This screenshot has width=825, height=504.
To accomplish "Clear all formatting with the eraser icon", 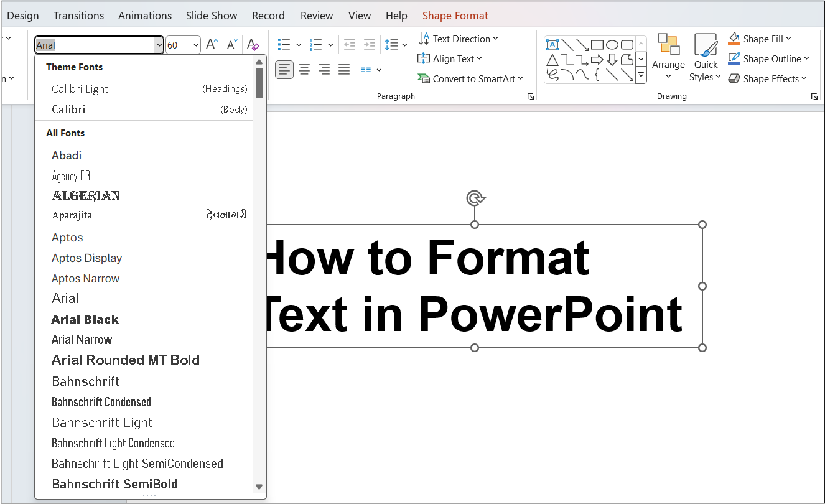I will [x=253, y=45].
